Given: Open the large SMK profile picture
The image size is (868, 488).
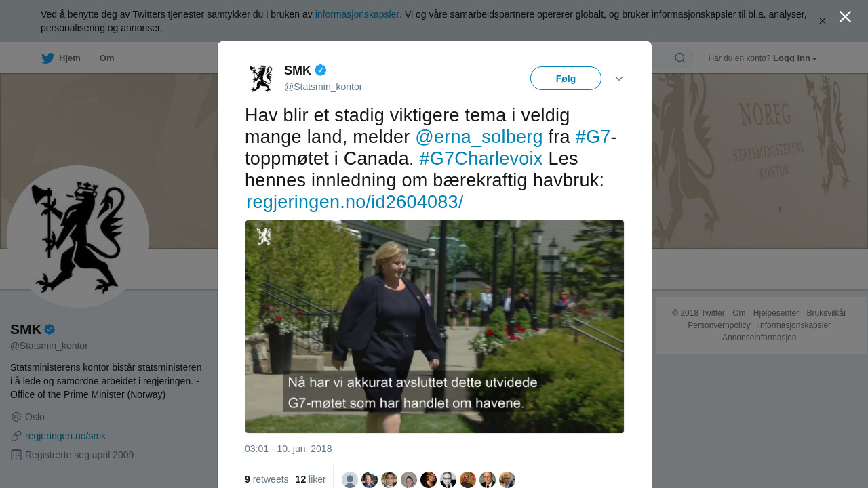Looking at the screenshot, I should 78,237.
